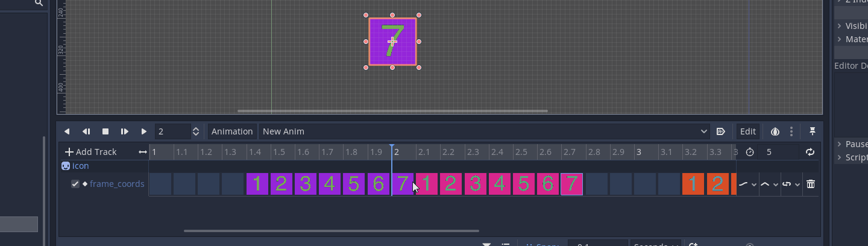Screen dimensions: 868x246
Task: Click the Add Track button
Action: click(91, 152)
